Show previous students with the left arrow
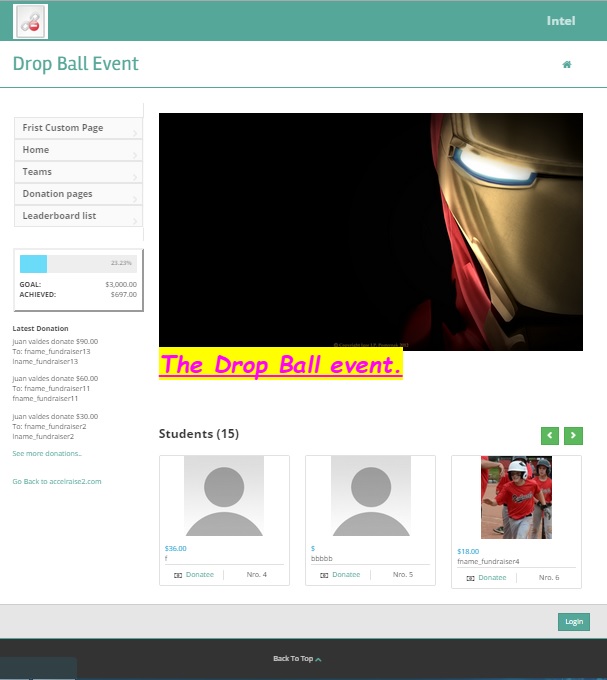This screenshot has width=607, height=680. click(x=550, y=435)
